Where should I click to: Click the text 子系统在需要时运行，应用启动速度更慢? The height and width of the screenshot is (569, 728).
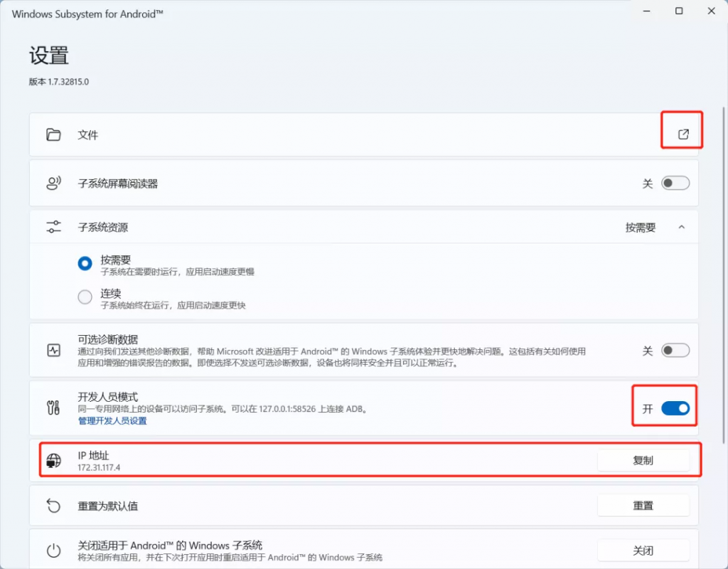[x=177, y=272]
